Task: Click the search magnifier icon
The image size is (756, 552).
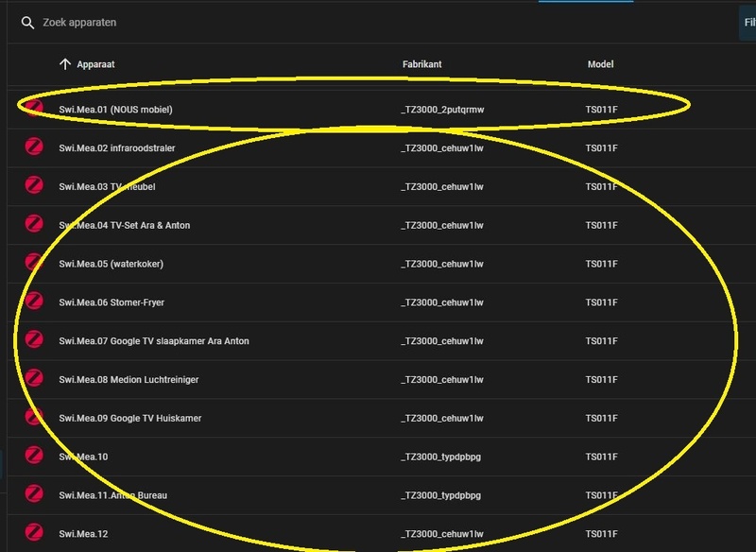Action: click(x=27, y=23)
